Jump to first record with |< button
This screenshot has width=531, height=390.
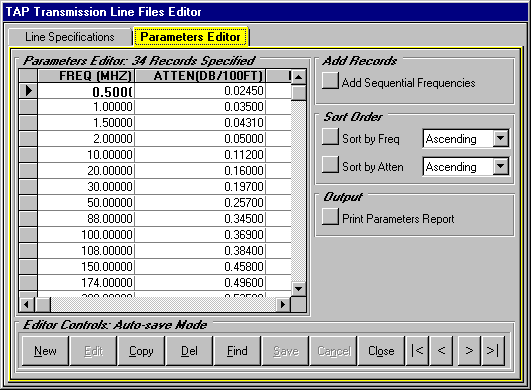click(x=417, y=350)
